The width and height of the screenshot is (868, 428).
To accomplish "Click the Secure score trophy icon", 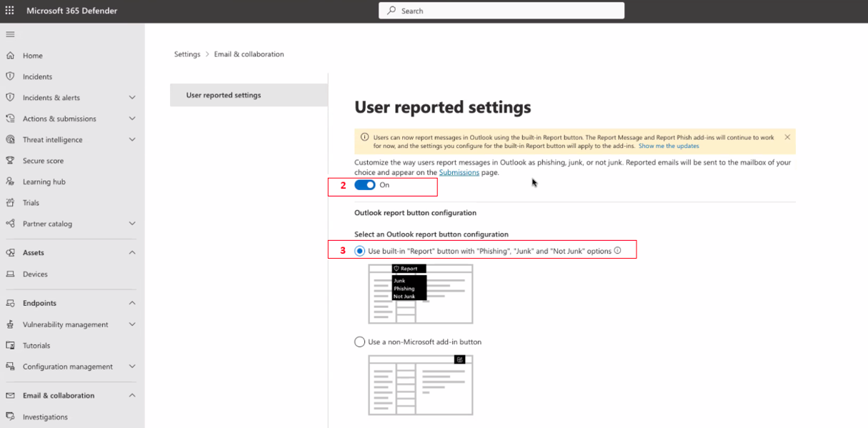I will click(x=10, y=161).
